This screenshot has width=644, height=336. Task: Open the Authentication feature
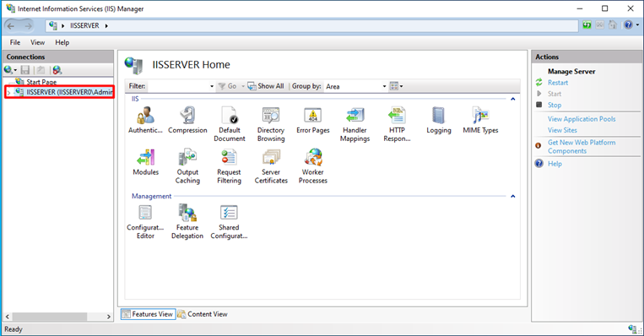(145, 120)
